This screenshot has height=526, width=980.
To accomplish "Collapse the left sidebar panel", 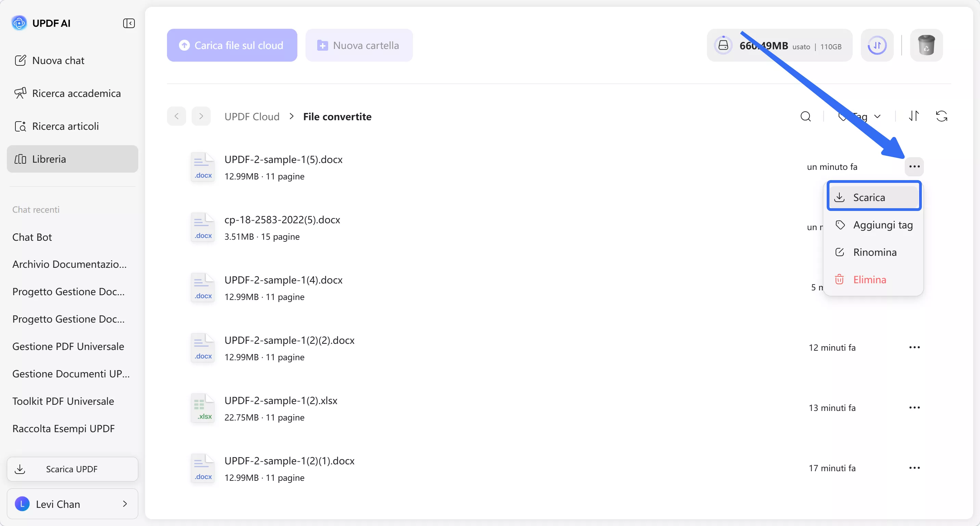I will 129,23.
